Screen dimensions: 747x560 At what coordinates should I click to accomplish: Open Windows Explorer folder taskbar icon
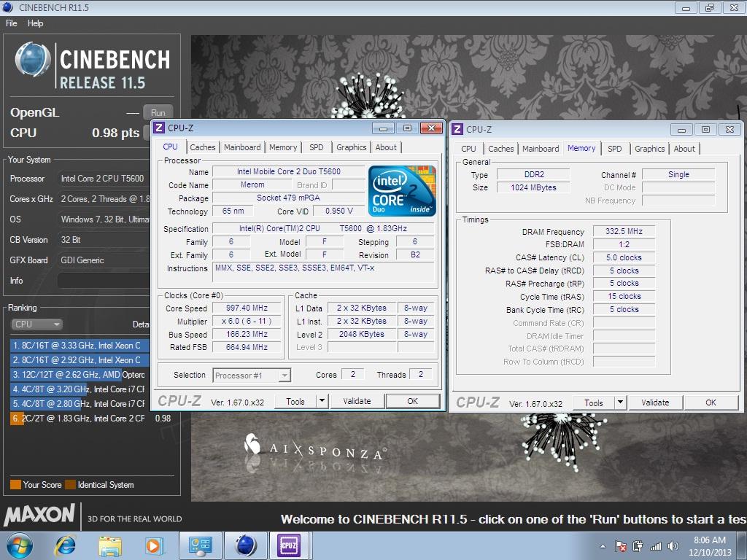(x=110, y=545)
